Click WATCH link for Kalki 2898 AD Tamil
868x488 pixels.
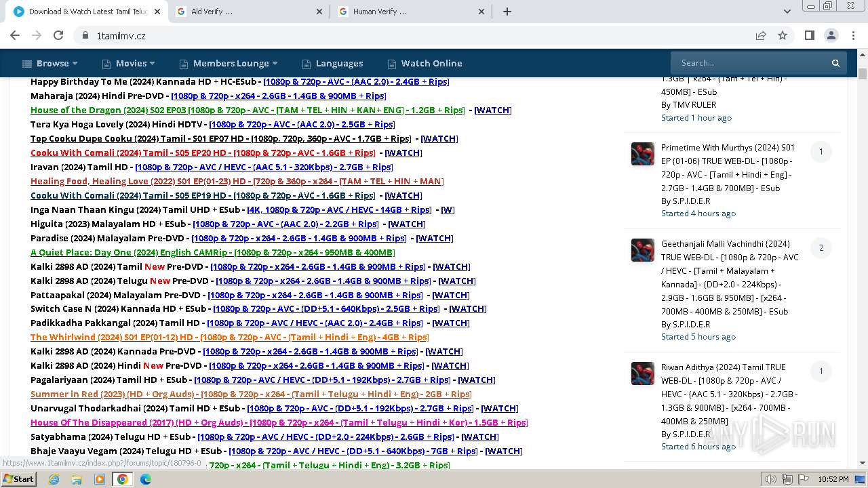pyautogui.click(x=452, y=266)
